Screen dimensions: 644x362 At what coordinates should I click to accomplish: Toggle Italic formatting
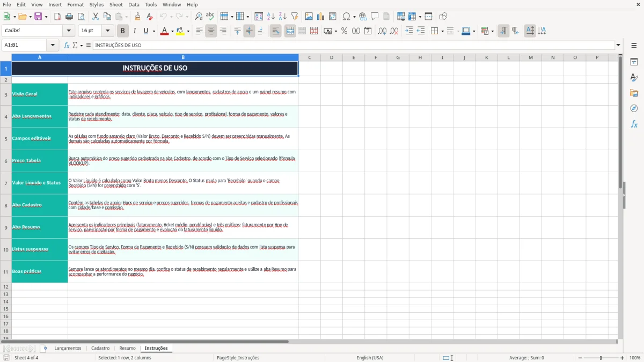click(x=134, y=31)
